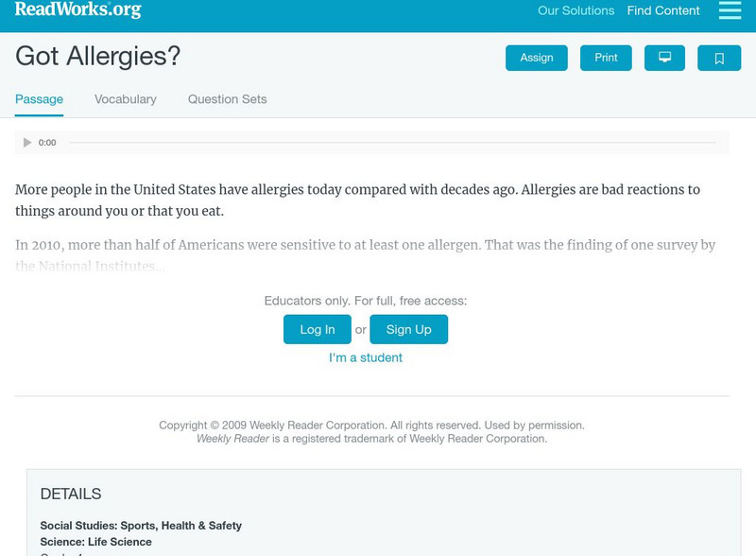Follow the "I'm a student" link
This screenshot has height=556, width=756.
(x=366, y=357)
